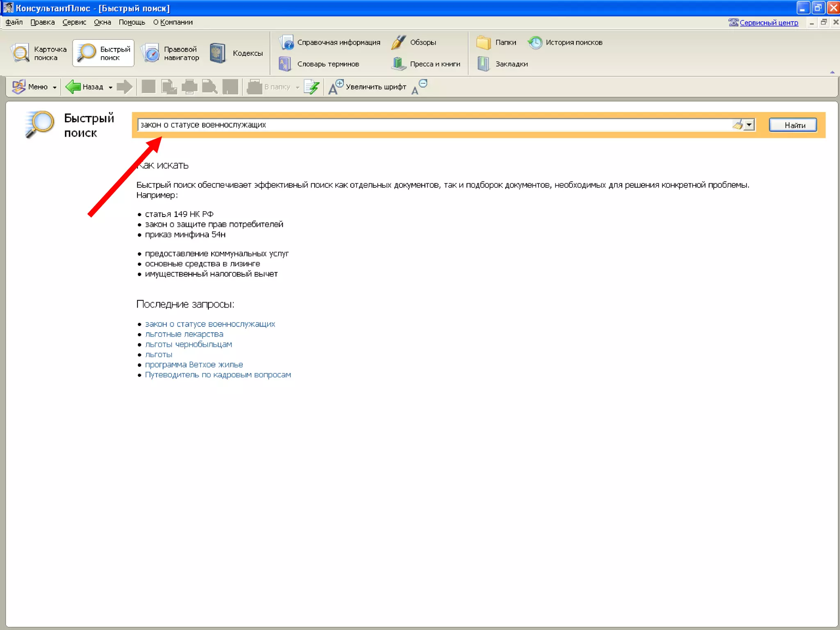The height and width of the screenshot is (630, 840).
Task: Expand the Назад history dropdown arrow
Action: [110, 87]
